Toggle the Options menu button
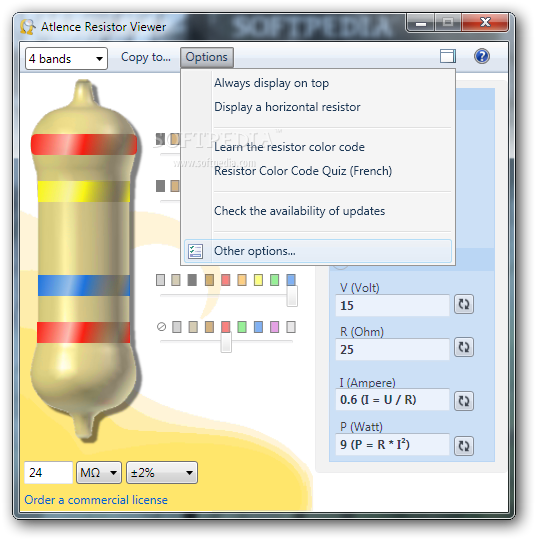This screenshot has height=540, width=536. (x=207, y=57)
